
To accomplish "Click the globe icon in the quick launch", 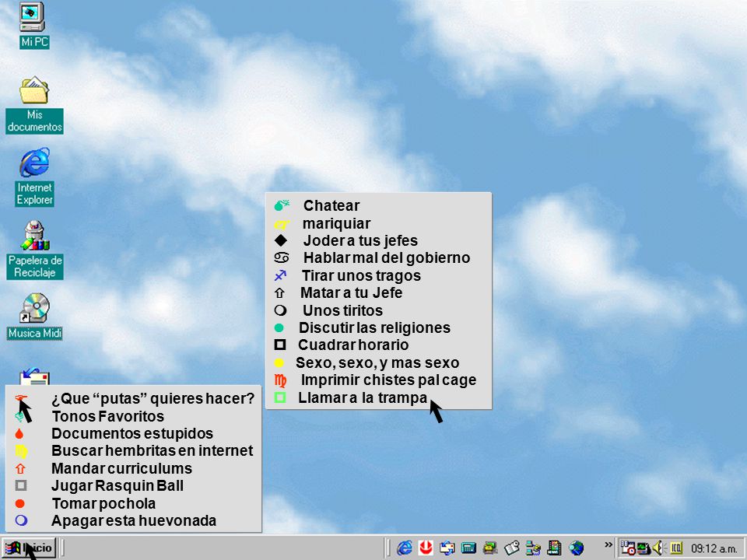I will [x=576, y=548].
